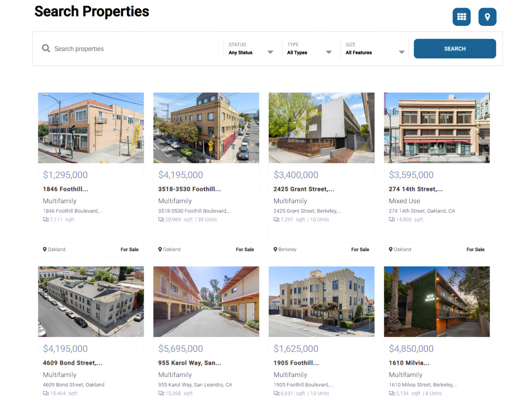The height and width of the screenshot is (399, 532).
Task: Open the 1846 Foothill... listing title
Action: coord(66,189)
